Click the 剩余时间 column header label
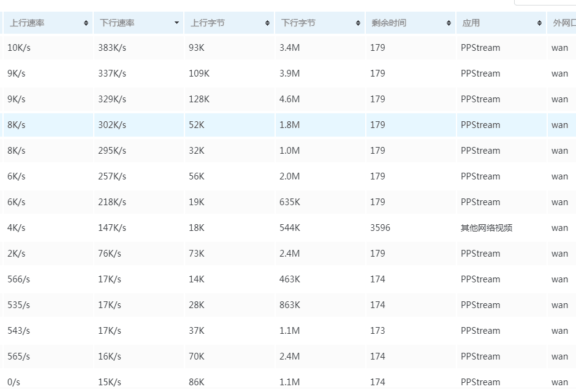Viewport: 576px width, 392px height. point(388,23)
